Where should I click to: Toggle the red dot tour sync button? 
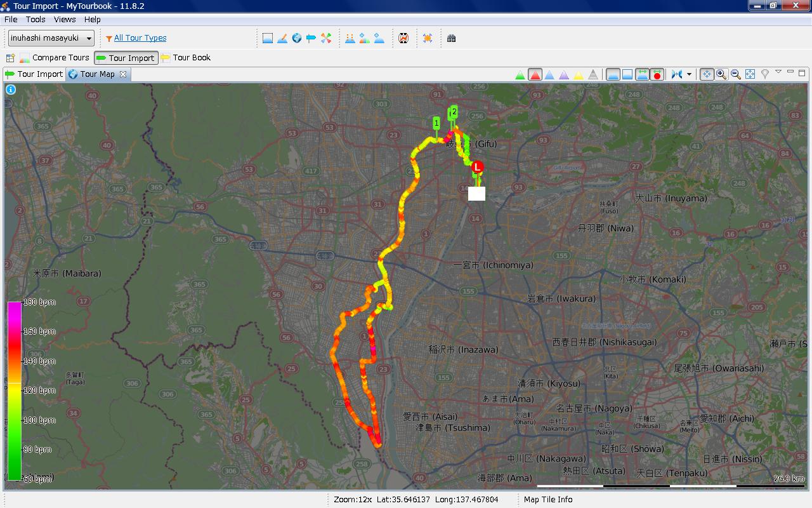[657, 74]
